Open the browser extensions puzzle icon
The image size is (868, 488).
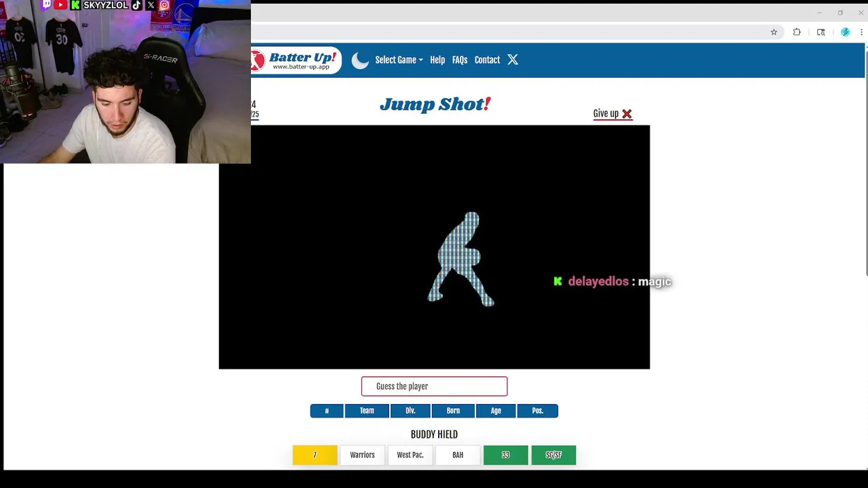pos(797,32)
